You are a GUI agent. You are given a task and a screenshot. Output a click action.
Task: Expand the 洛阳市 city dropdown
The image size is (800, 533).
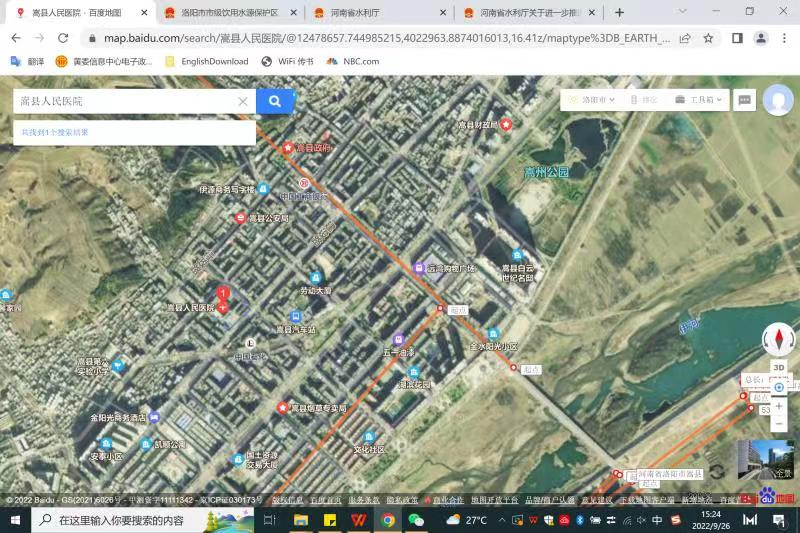[x=591, y=100]
